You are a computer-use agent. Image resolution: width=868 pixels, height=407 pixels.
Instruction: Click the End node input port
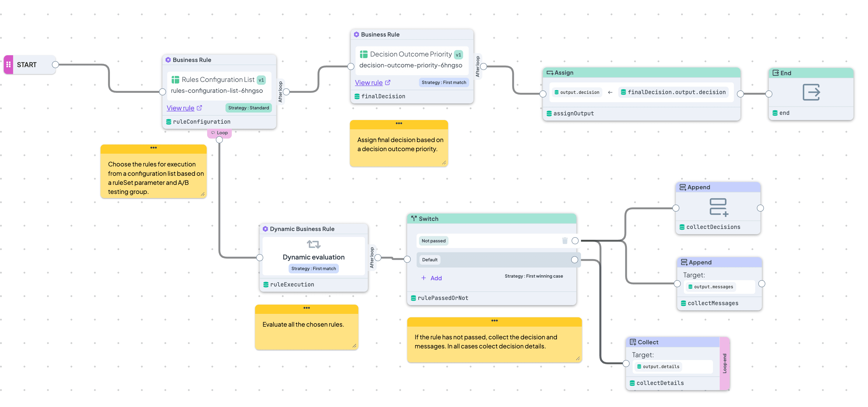pyautogui.click(x=769, y=94)
